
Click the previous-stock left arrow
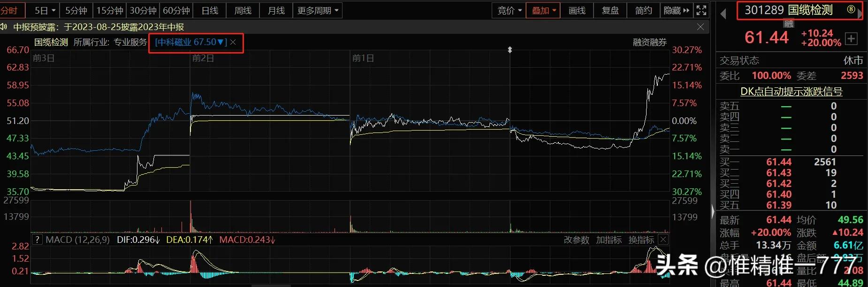click(723, 14)
